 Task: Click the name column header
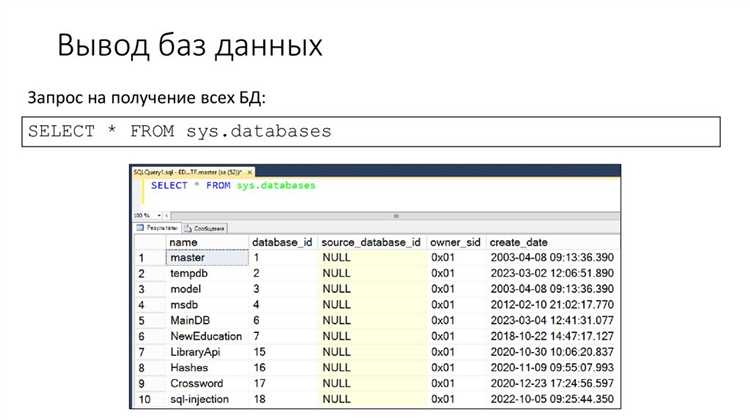pyautogui.click(x=183, y=243)
